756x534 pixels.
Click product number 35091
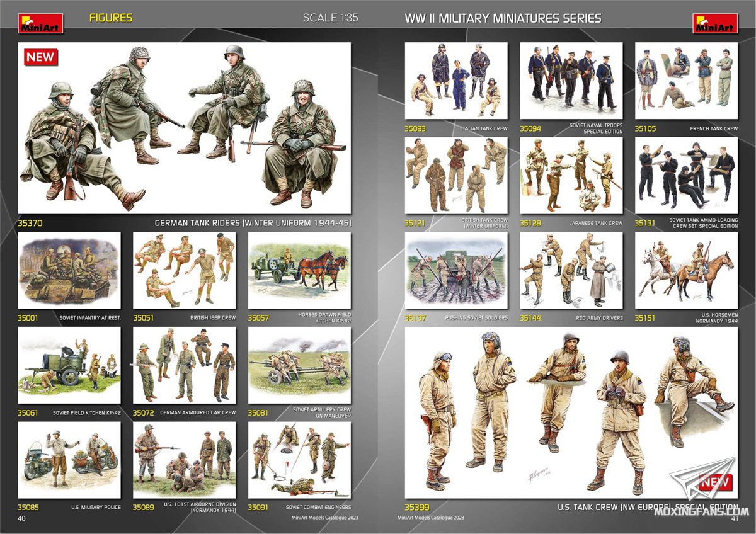point(259,507)
